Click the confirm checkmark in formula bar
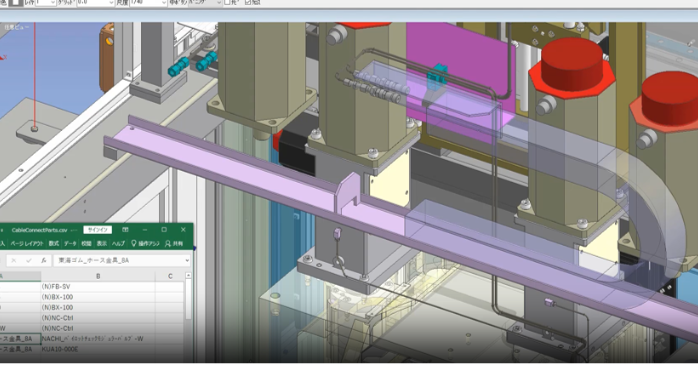Image resolution: width=698 pixels, height=365 pixels. coord(28,260)
